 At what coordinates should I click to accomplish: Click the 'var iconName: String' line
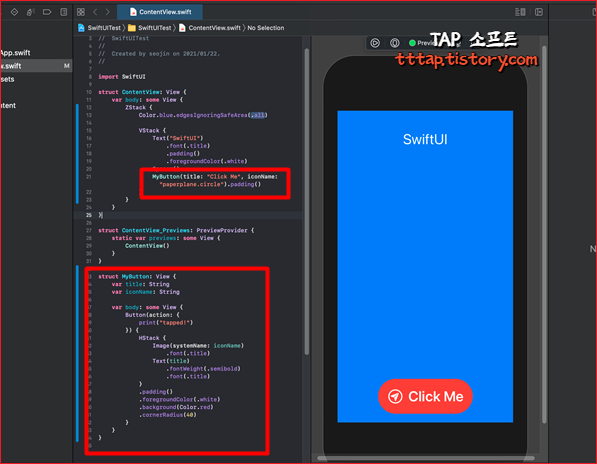[x=145, y=292]
